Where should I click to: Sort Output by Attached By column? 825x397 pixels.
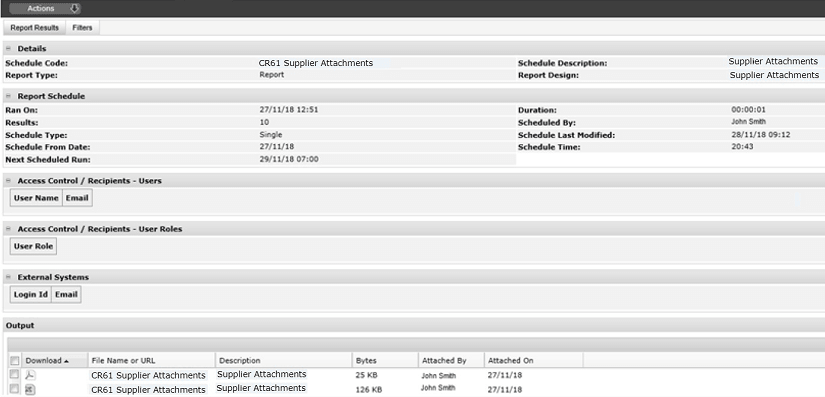(451, 361)
